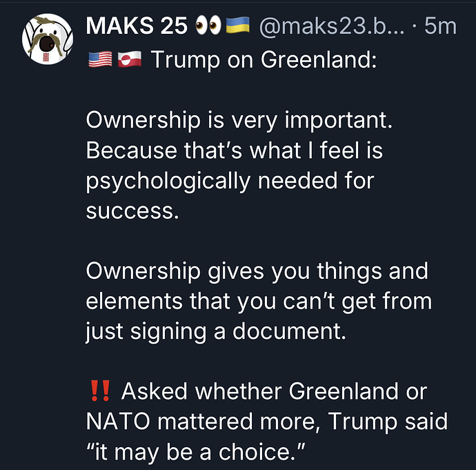This screenshot has height=470, width=476.
Task: Click the display name MAKS 25
Action: point(137,26)
